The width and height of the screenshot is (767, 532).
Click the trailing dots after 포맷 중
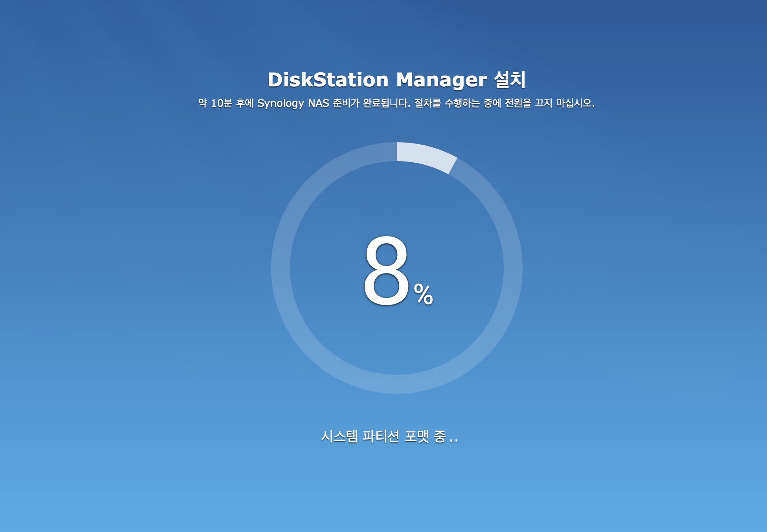click(453, 441)
